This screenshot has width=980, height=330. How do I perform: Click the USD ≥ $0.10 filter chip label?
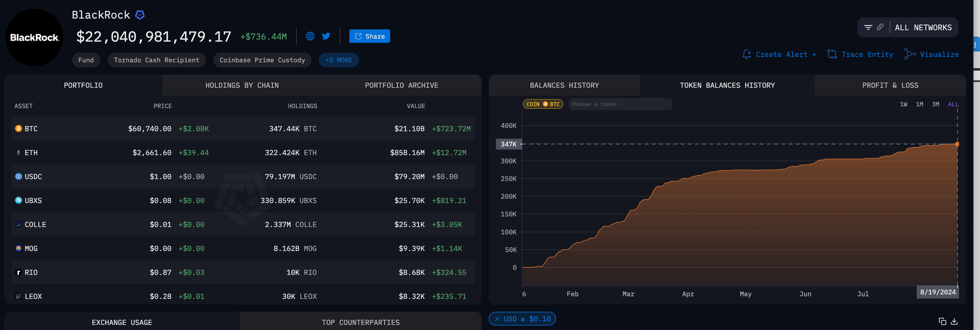[527, 319]
